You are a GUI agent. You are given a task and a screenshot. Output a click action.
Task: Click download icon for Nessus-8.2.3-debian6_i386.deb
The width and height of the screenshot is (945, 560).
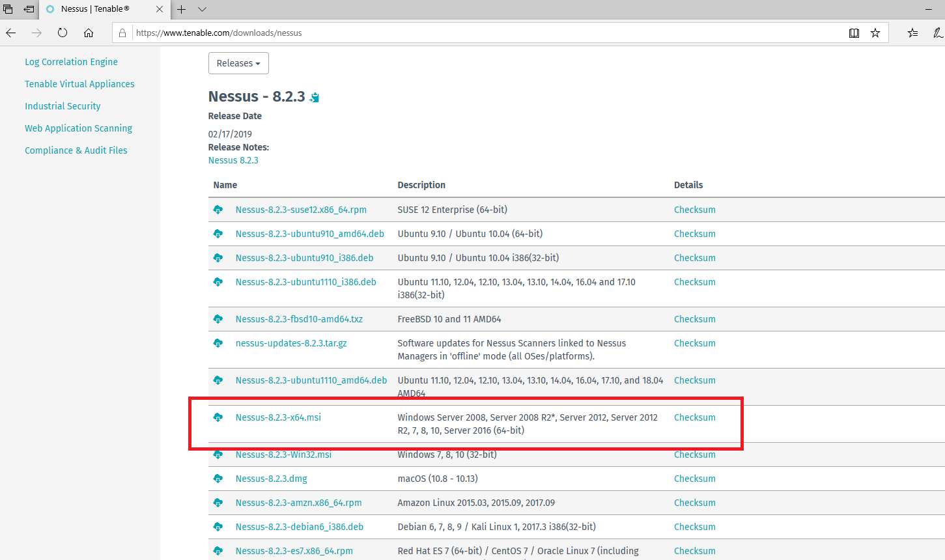click(x=218, y=527)
